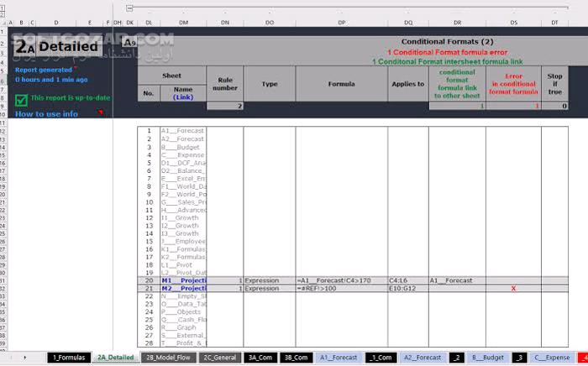Switch to the 1_Formulas sheet tab
Image resolution: width=588 pixels, height=366 pixels.
pos(69,358)
